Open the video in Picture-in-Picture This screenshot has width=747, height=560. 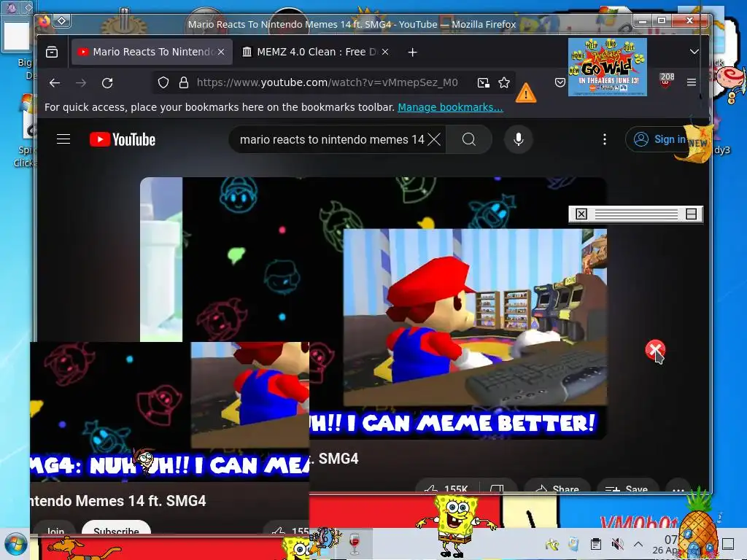tap(484, 83)
